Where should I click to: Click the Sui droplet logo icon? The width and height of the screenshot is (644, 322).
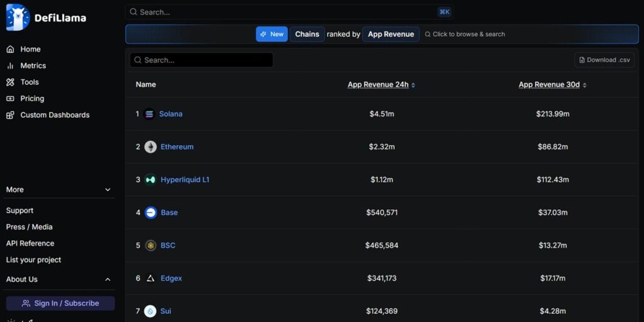[150, 311]
